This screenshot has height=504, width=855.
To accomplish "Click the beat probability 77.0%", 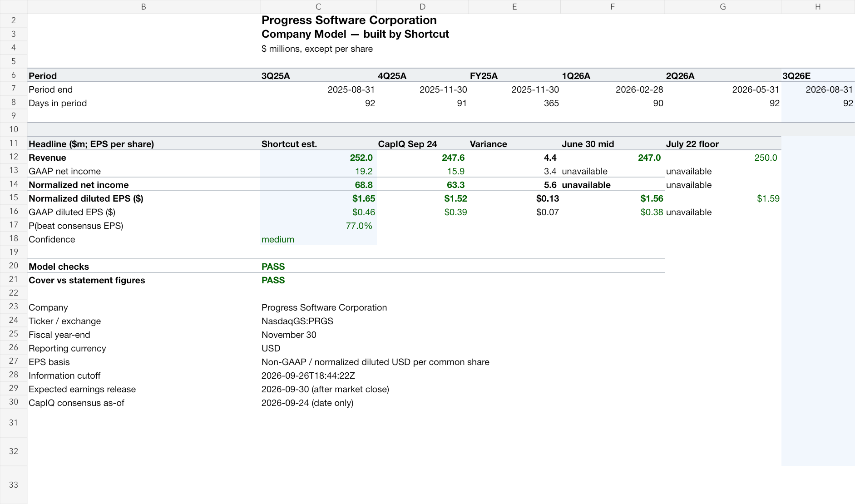I will pyautogui.click(x=359, y=226).
